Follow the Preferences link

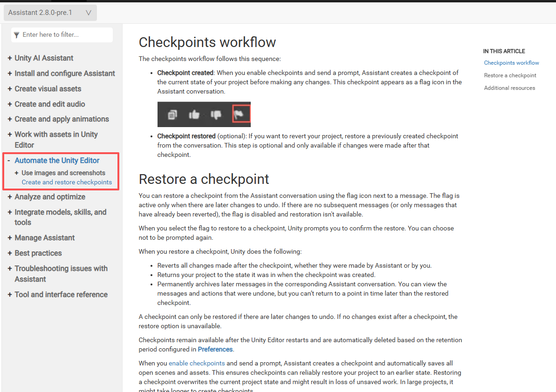pyautogui.click(x=215, y=350)
